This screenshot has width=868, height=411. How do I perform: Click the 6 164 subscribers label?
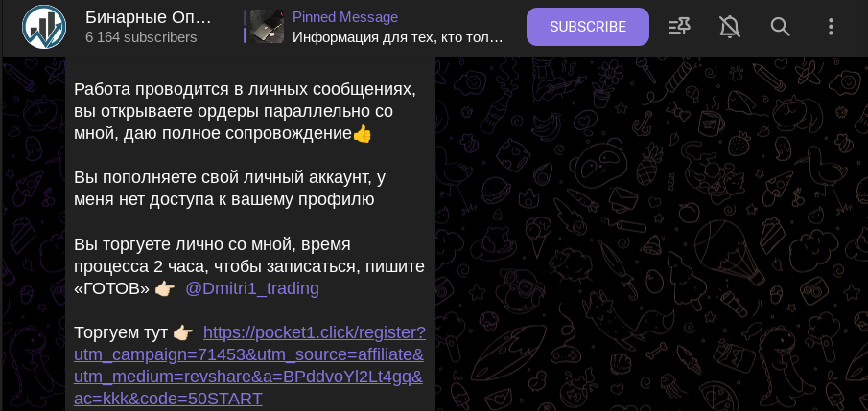pyautogui.click(x=141, y=37)
